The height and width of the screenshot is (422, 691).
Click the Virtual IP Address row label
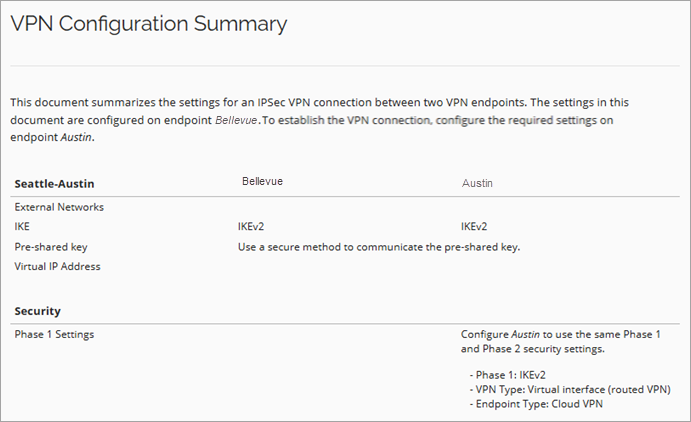(x=57, y=266)
